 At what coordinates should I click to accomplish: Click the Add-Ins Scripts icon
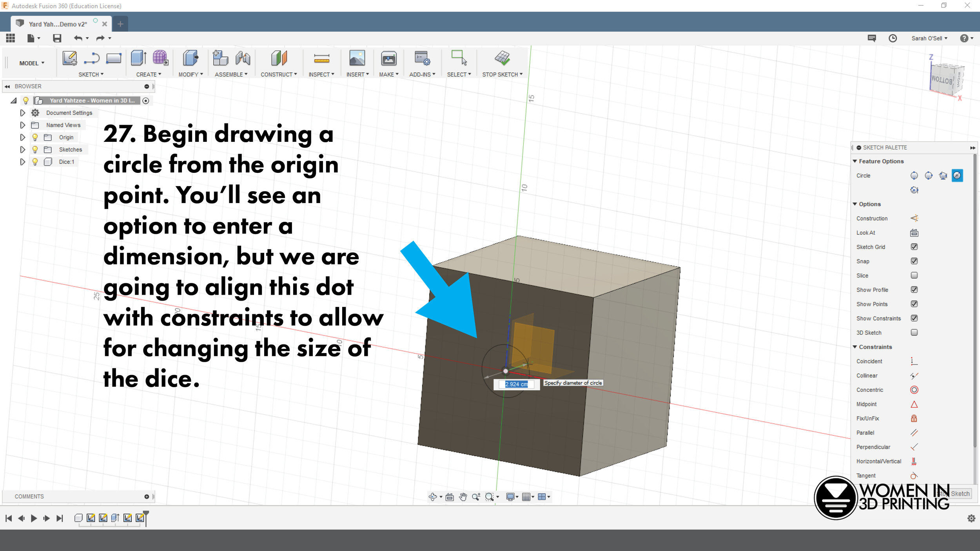click(x=422, y=58)
